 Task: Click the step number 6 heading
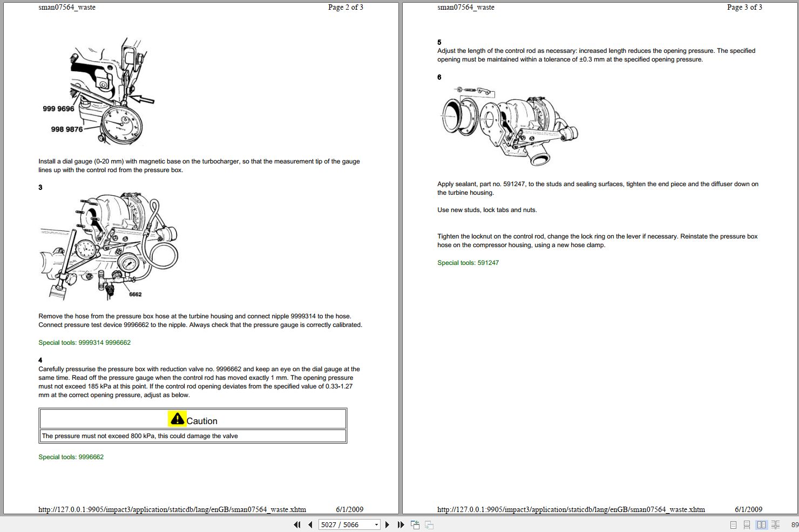(439, 77)
